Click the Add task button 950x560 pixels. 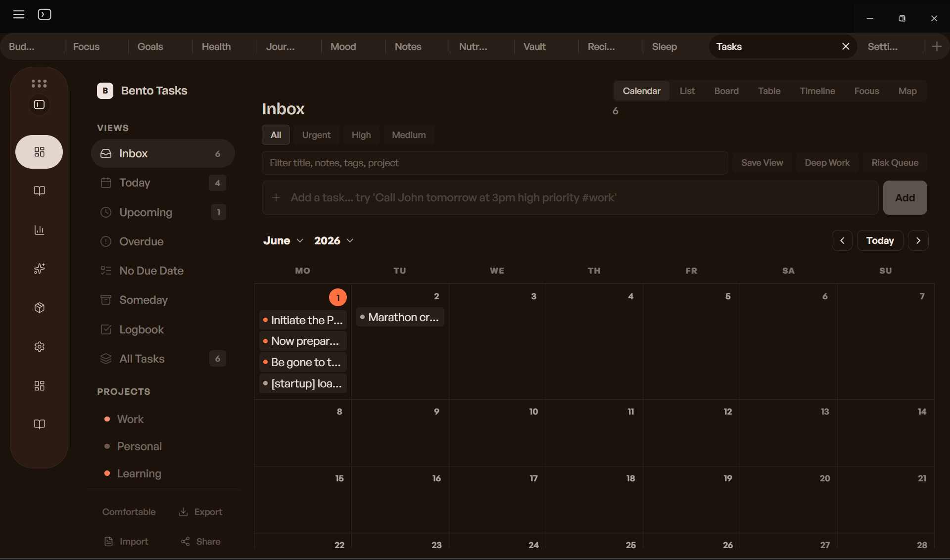(905, 197)
